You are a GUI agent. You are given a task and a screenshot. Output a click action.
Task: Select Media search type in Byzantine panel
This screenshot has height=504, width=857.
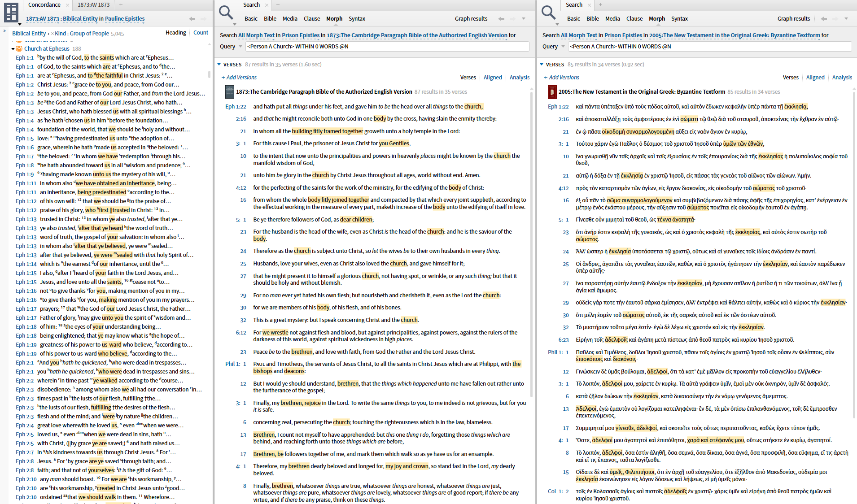tap(612, 19)
